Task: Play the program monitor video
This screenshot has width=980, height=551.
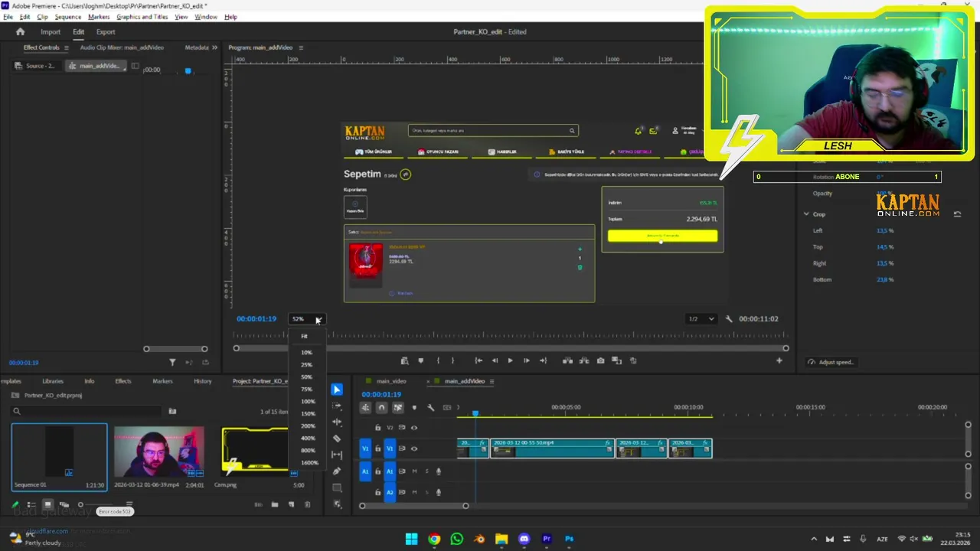Action: coord(510,360)
